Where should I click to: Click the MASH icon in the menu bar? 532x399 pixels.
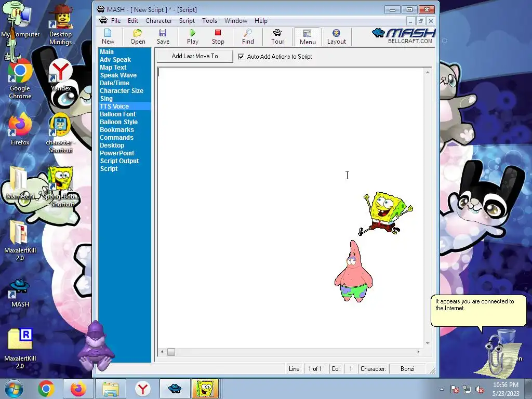click(103, 21)
